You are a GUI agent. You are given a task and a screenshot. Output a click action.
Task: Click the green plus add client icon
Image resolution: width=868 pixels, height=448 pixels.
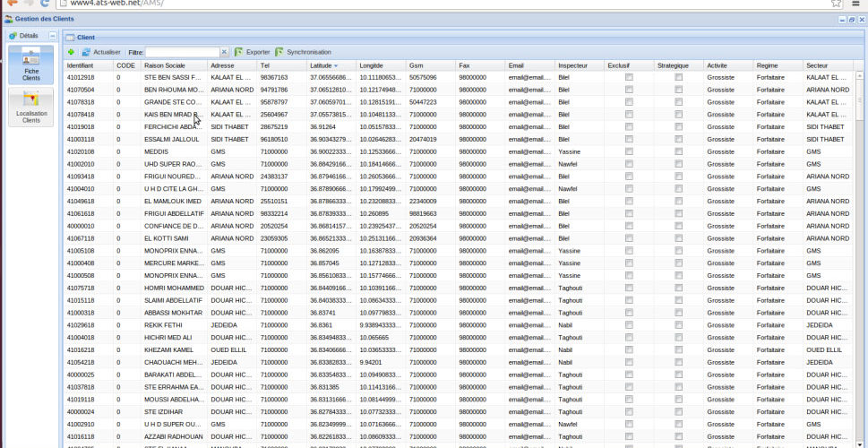[x=71, y=52]
